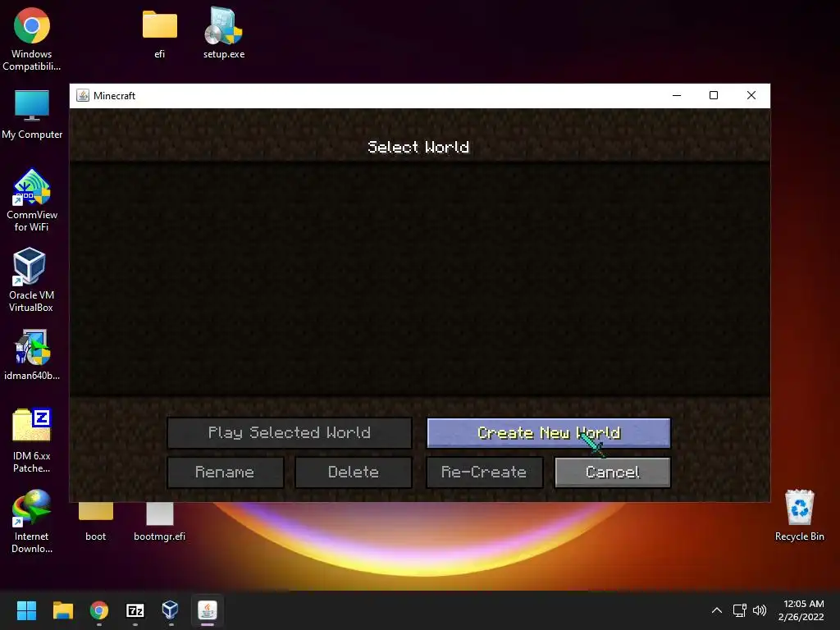Viewport: 840px width, 630px height.
Task: Select the idman640b installer icon
Action: pos(32,354)
